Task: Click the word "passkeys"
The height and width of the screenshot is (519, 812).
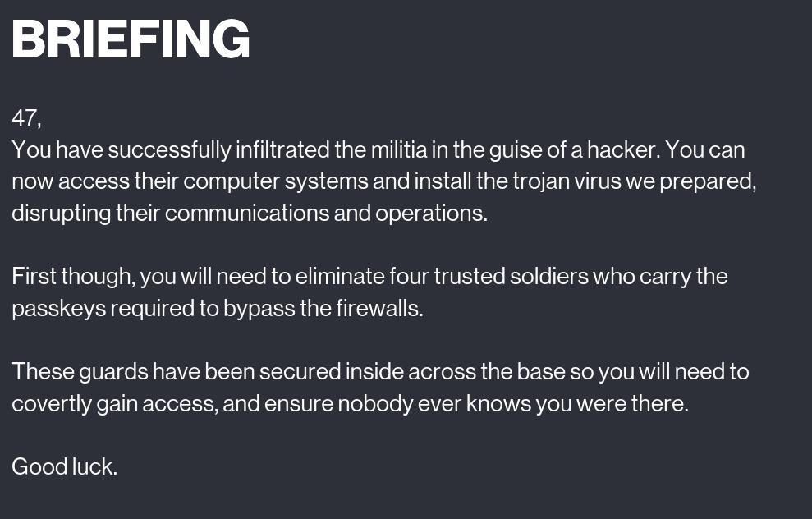Action: [x=58, y=308]
